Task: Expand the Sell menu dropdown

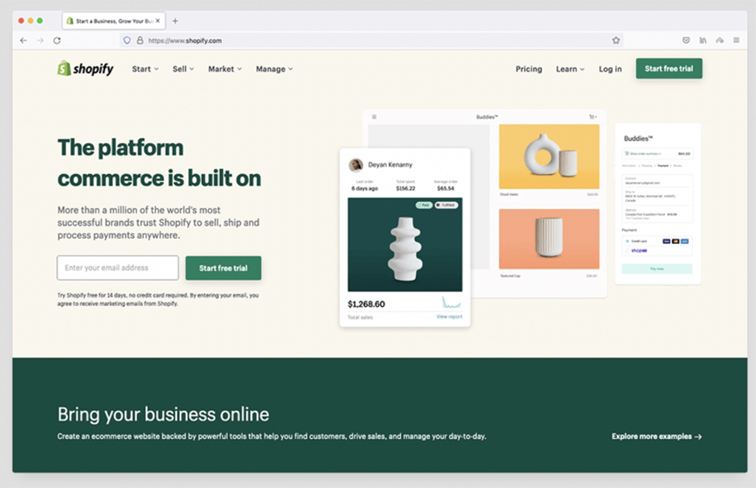Action: 183,69
